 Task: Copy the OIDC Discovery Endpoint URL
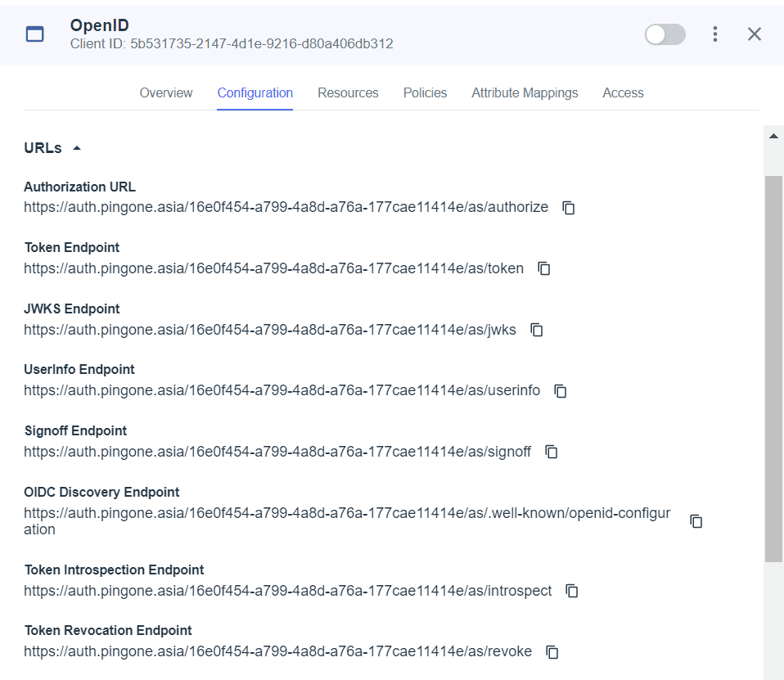[696, 521]
